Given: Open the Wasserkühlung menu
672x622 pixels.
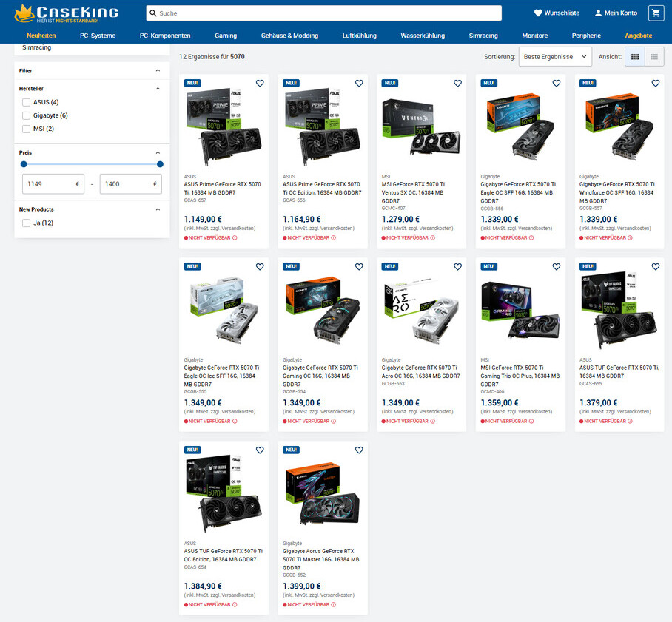Looking at the screenshot, I should (423, 36).
